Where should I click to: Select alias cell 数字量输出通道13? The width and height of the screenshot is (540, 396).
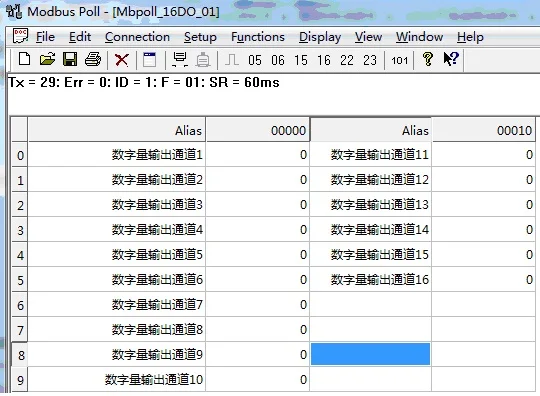click(371, 205)
